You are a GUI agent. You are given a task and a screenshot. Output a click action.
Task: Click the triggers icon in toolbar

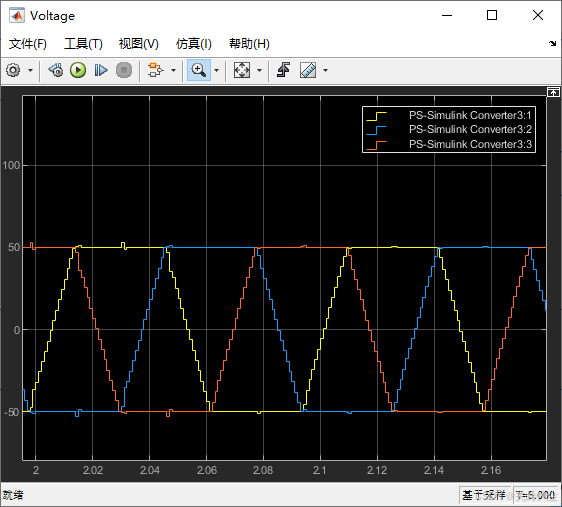[x=284, y=70]
